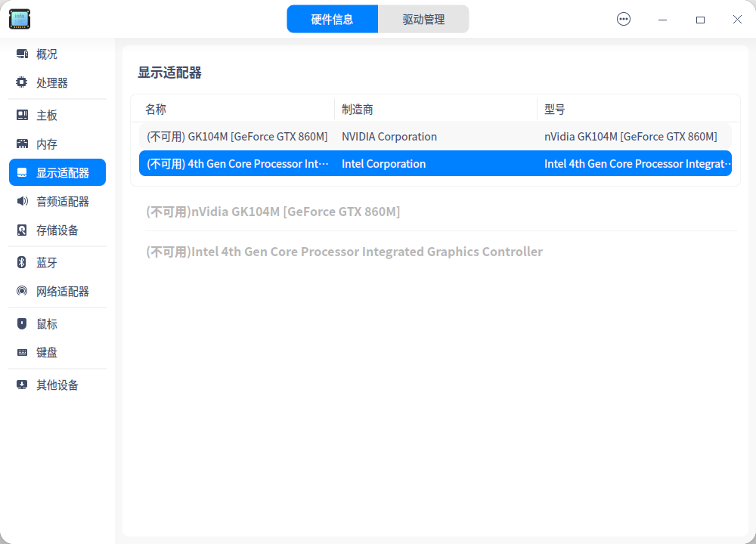
Task: Switch to the 驱动管理 tab
Action: coord(423,18)
